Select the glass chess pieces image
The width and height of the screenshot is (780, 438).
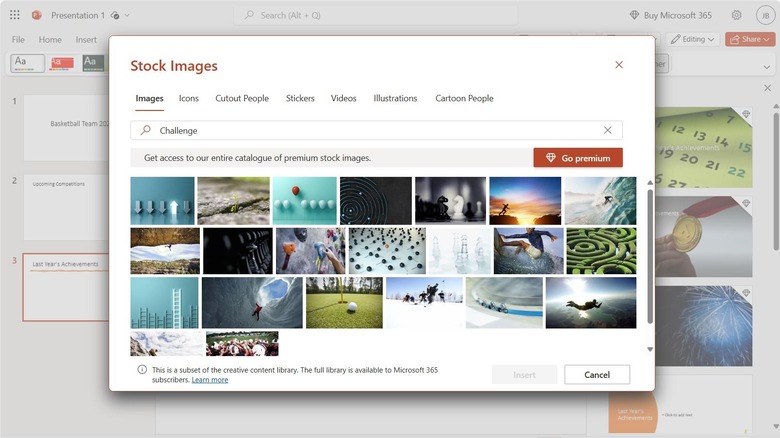[x=460, y=251]
